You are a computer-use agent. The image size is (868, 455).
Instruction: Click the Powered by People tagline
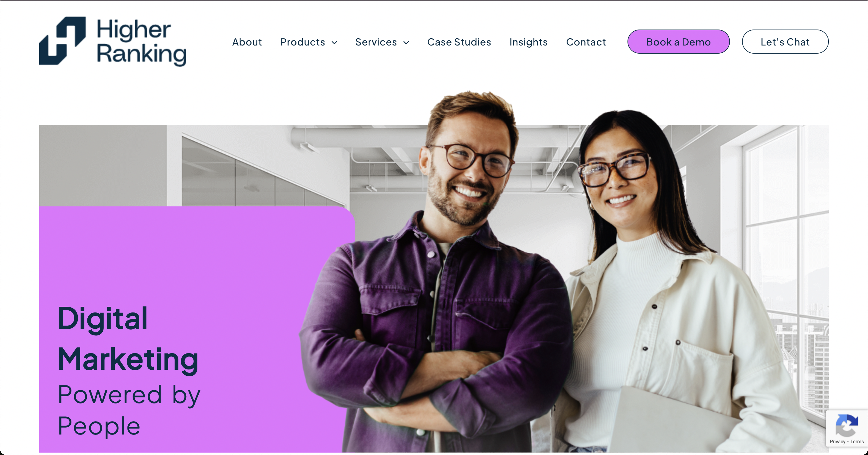pyautogui.click(x=129, y=410)
